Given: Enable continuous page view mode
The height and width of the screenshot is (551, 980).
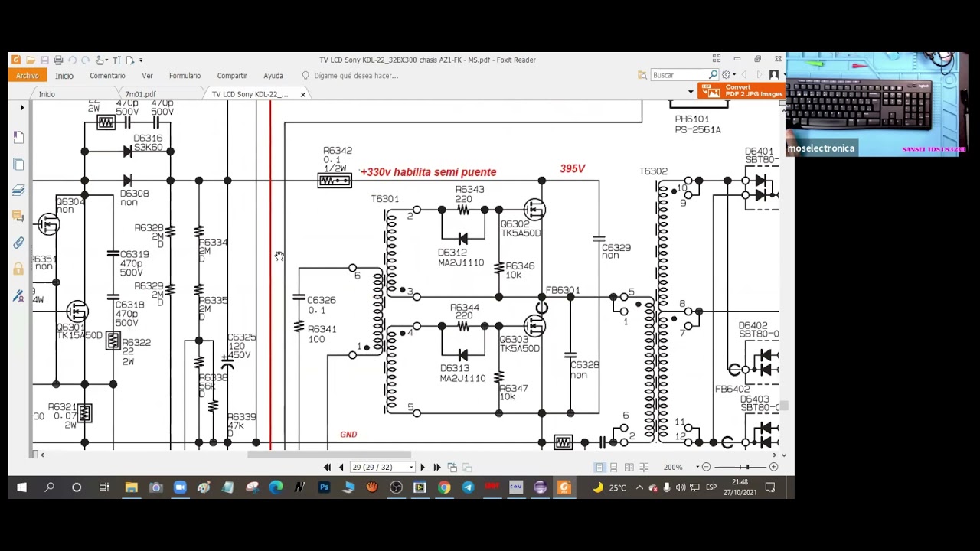Looking at the screenshot, I should click(x=613, y=467).
